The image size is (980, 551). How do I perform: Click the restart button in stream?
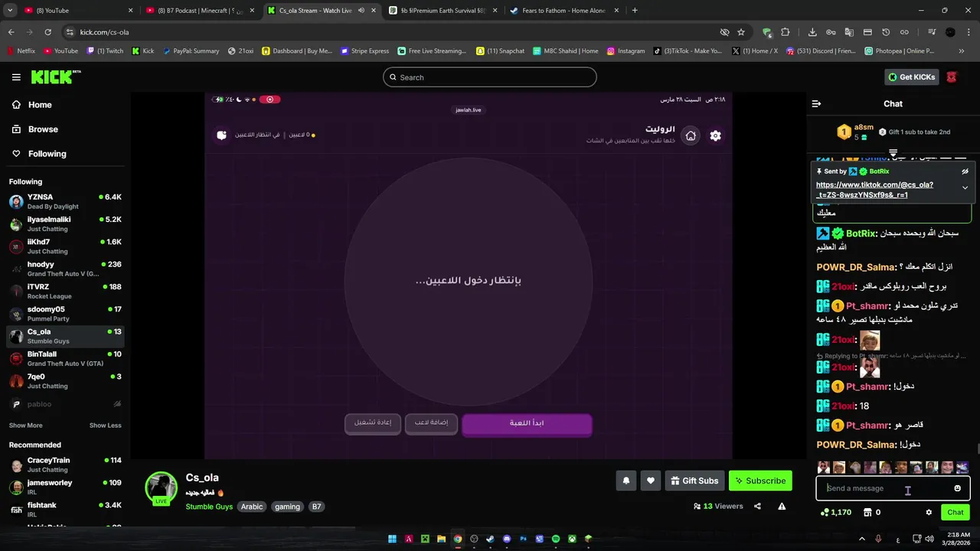[x=373, y=423]
